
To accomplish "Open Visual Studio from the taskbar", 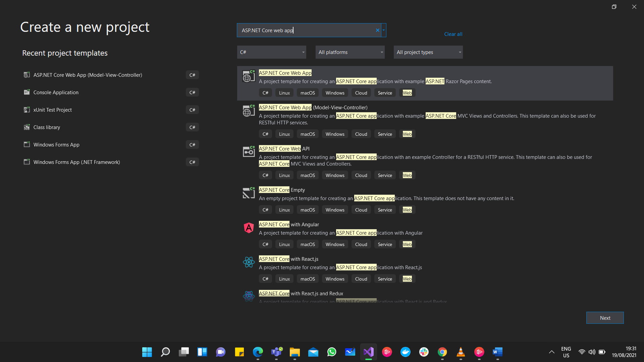I will (x=368, y=352).
